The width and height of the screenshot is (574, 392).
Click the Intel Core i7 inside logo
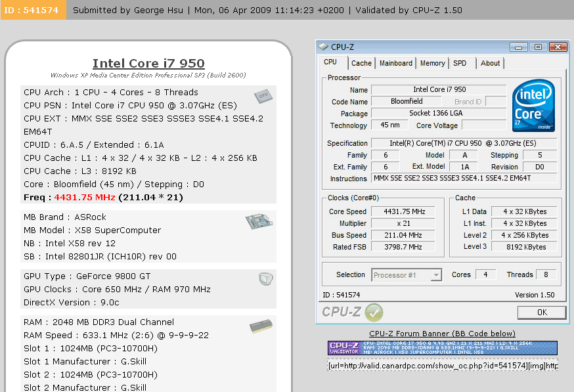click(533, 106)
